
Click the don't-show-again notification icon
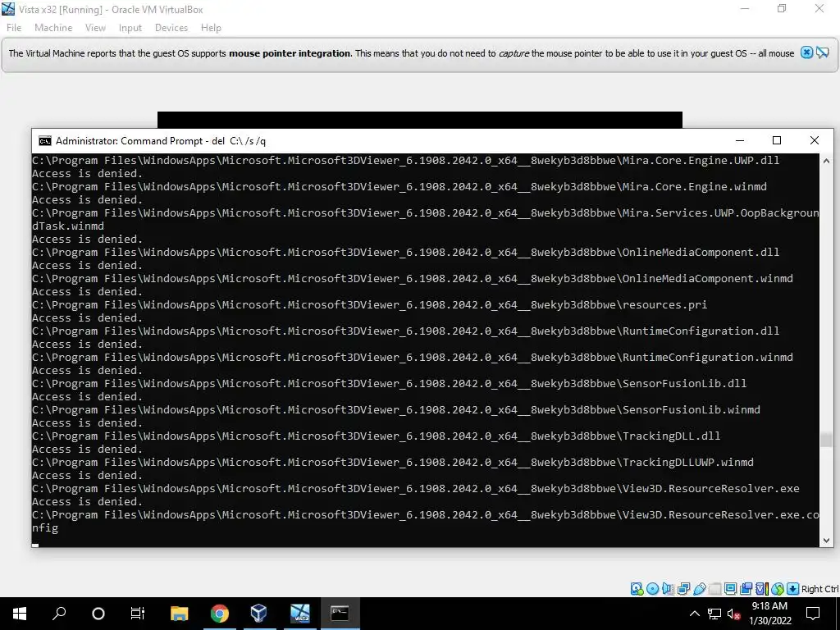pos(822,52)
